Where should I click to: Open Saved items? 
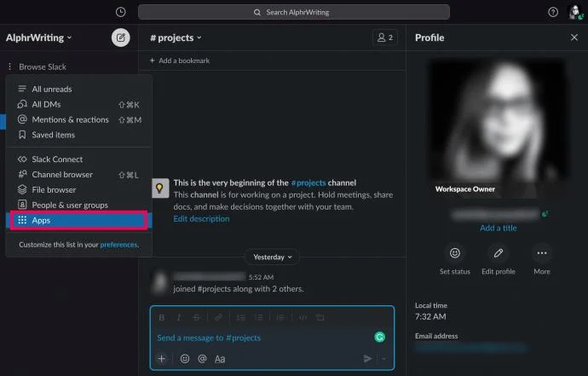(x=78, y=135)
